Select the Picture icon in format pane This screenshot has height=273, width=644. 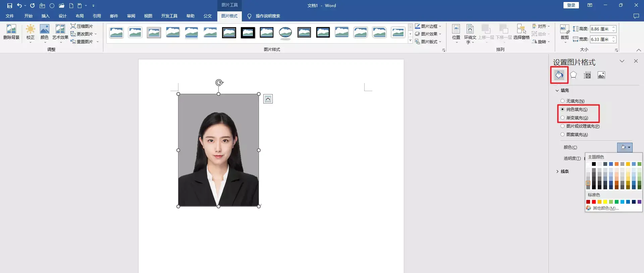coord(601,75)
